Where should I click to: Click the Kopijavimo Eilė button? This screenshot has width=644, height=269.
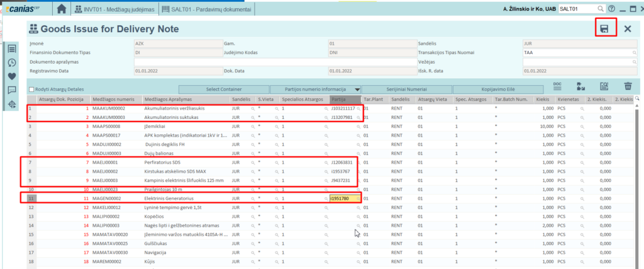(x=497, y=89)
